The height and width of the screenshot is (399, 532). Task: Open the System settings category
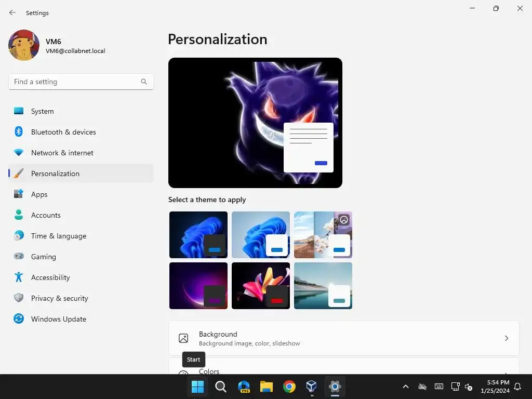[x=81, y=111]
